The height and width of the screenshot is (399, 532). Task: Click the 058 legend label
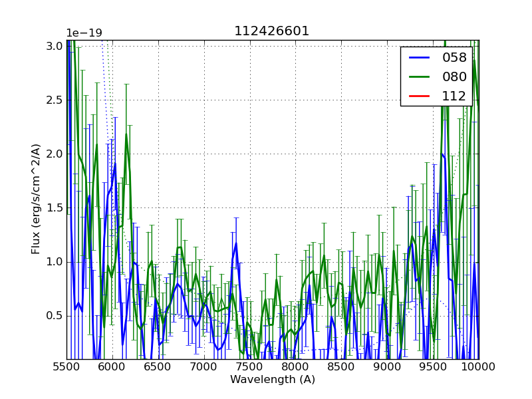tap(454, 58)
